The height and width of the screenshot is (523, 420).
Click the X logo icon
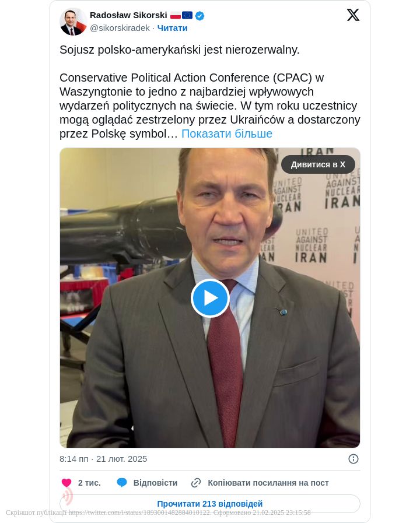353,15
